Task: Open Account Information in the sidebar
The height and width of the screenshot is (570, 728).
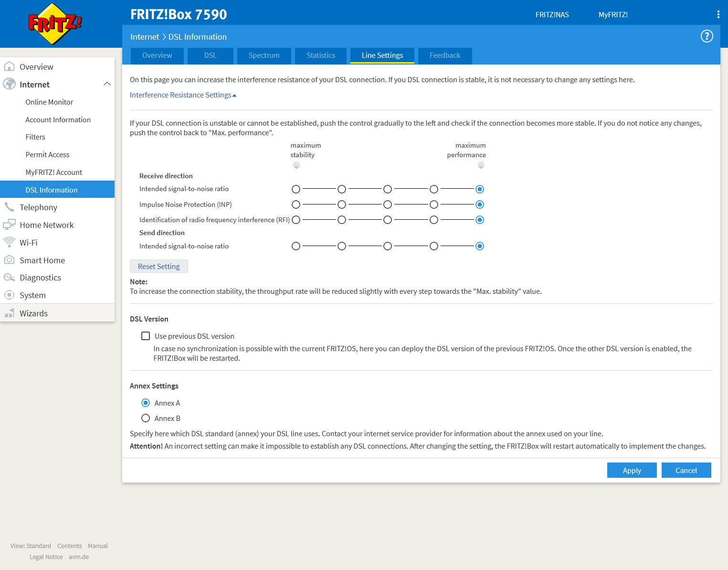Action: point(57,119)
